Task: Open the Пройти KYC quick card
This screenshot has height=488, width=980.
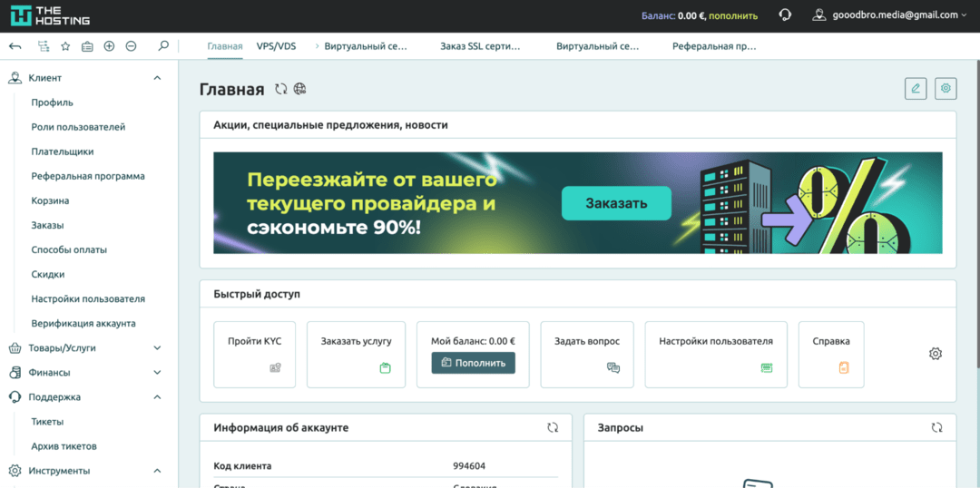Action: 254,355
